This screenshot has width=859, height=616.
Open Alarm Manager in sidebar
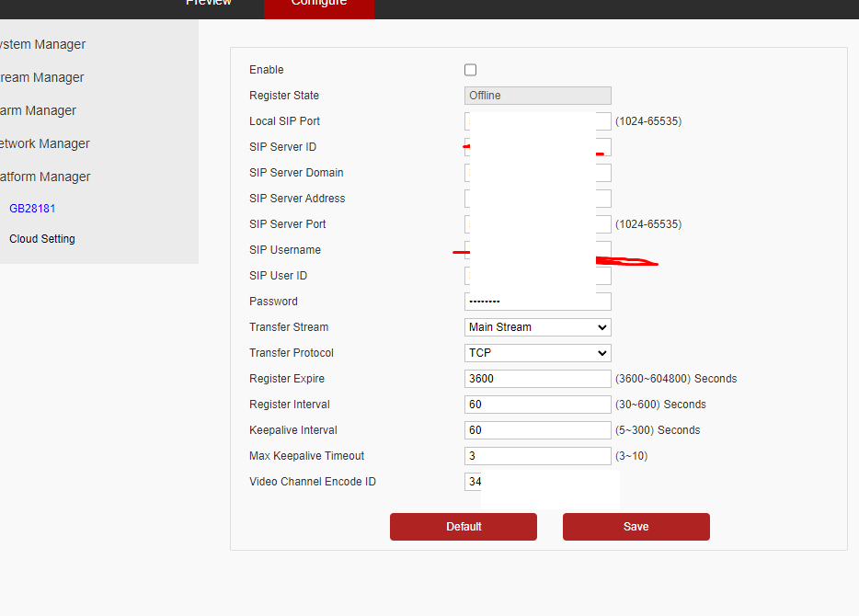38,110
